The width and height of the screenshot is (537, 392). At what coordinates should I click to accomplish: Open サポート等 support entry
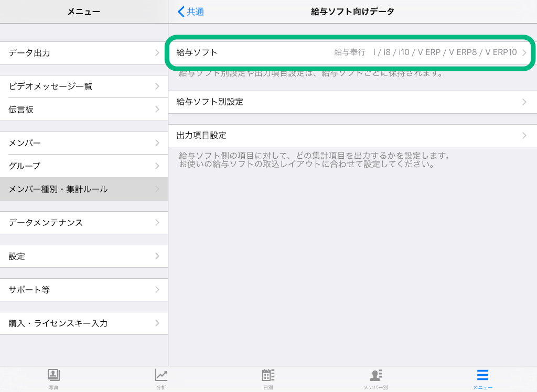point(84,290)
